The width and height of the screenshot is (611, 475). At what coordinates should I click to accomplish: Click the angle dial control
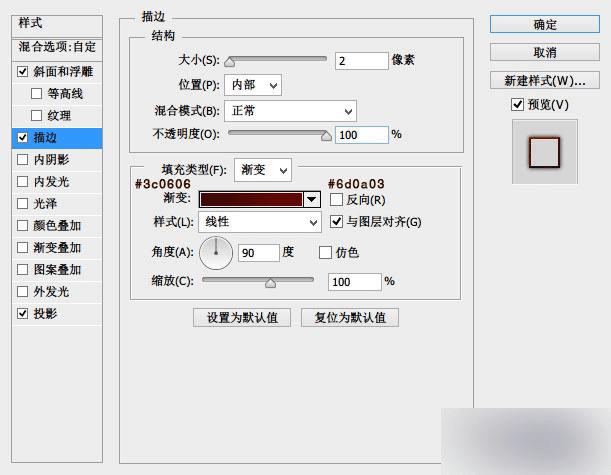[216, 253]
